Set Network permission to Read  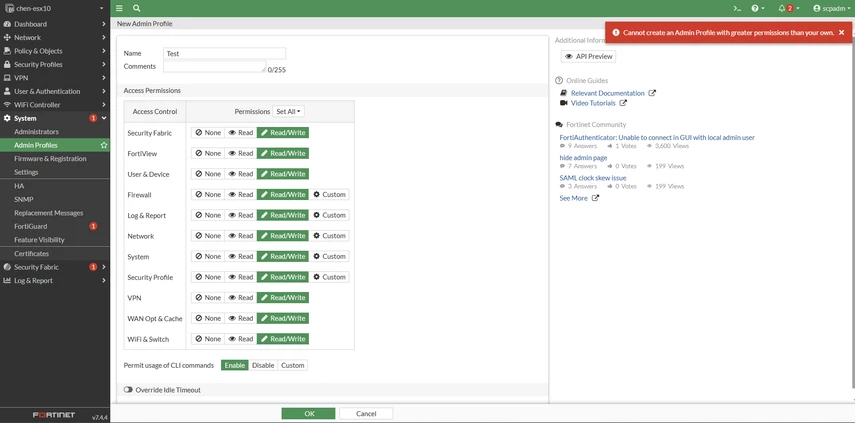pos(240,236)
